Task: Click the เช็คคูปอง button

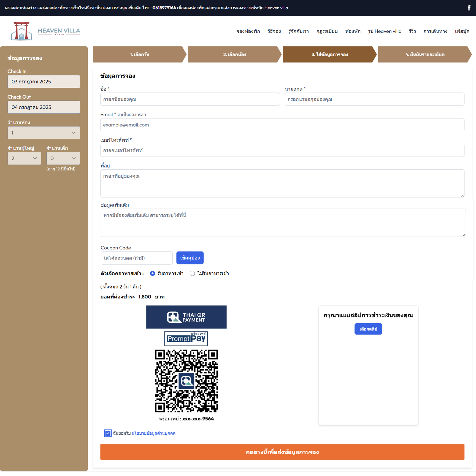Action: pyautogui.click(x=190, y=258)
